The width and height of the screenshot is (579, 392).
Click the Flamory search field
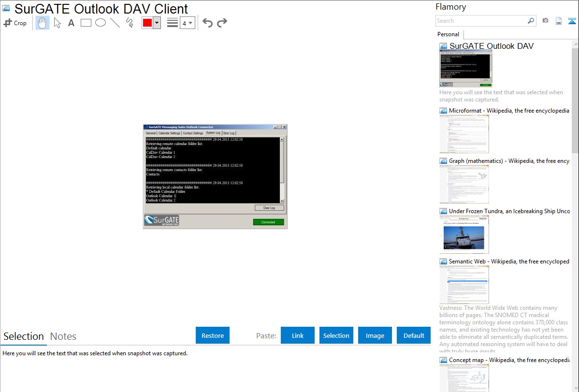pyautogui.click(x=481, y=21)
